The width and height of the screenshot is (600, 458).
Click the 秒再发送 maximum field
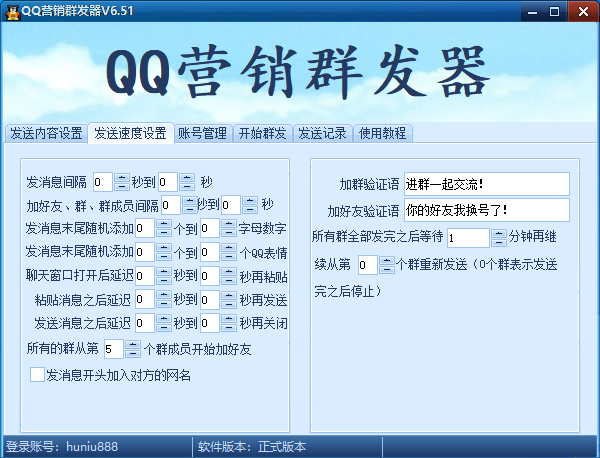pyautogui.click(x=210, y=299)
